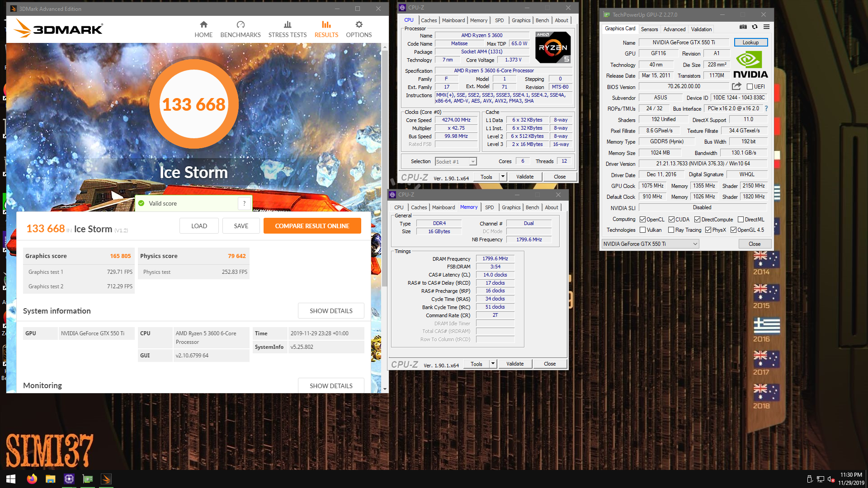Launch Firefox from the taskbar

32,479
